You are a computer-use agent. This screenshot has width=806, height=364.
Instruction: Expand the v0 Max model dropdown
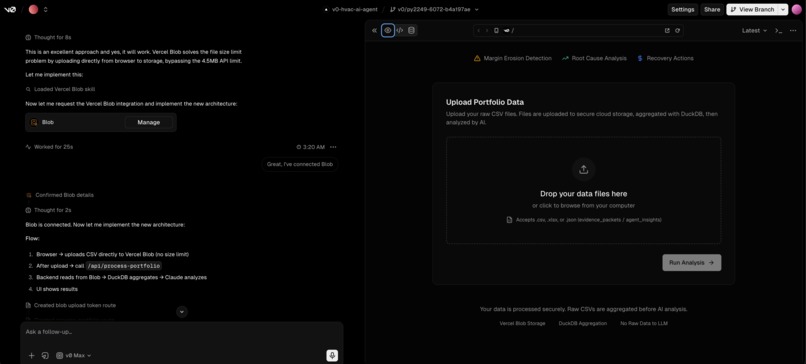(x=74, y=355)
